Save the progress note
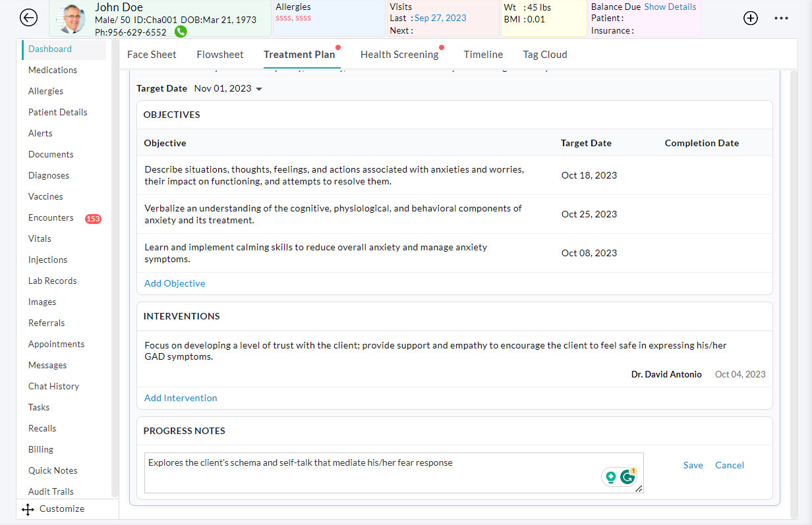Viewport: 812px width, 525px height. (x=693, y=465)
